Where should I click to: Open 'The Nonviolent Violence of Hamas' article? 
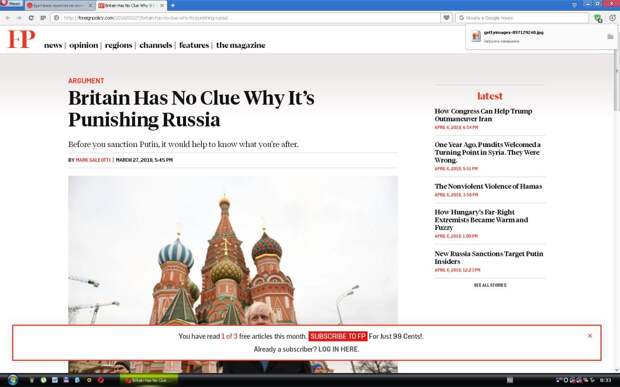pos(488,186)
